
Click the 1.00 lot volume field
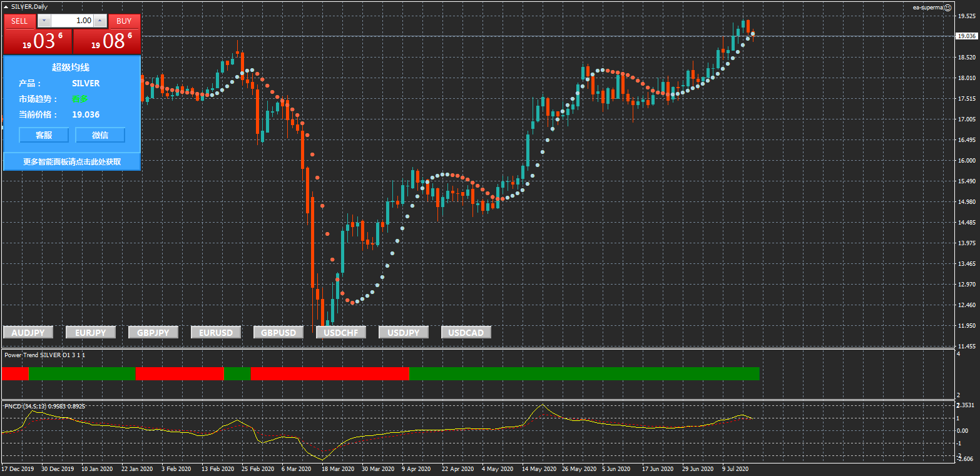(72, 21)
